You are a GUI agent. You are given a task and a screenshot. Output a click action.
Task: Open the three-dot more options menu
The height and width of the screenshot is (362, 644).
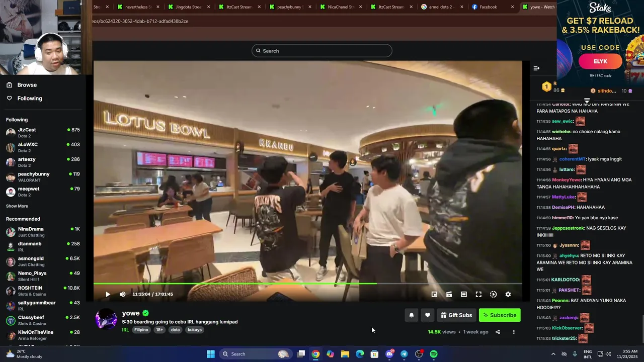point(514,332)
